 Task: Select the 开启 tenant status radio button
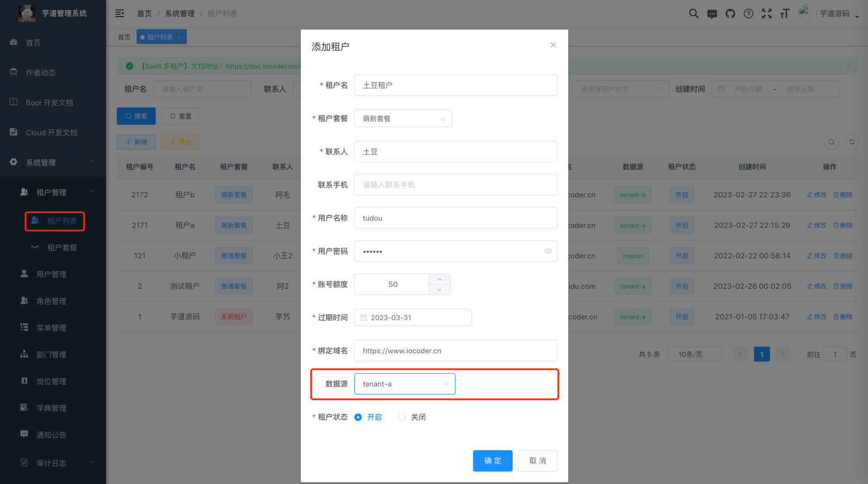pyautogui.click(x=357, y=417)
